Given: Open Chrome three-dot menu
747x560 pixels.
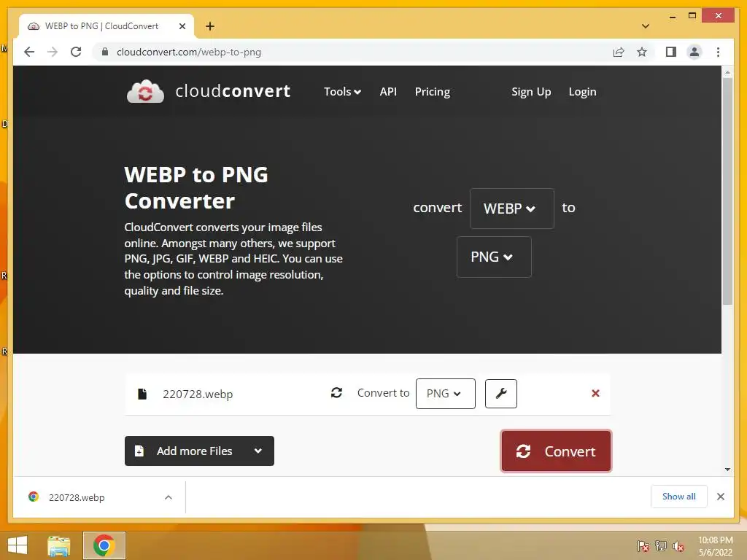Looking at the screenshot, I should pyautogui.click(x=718, y=52).
